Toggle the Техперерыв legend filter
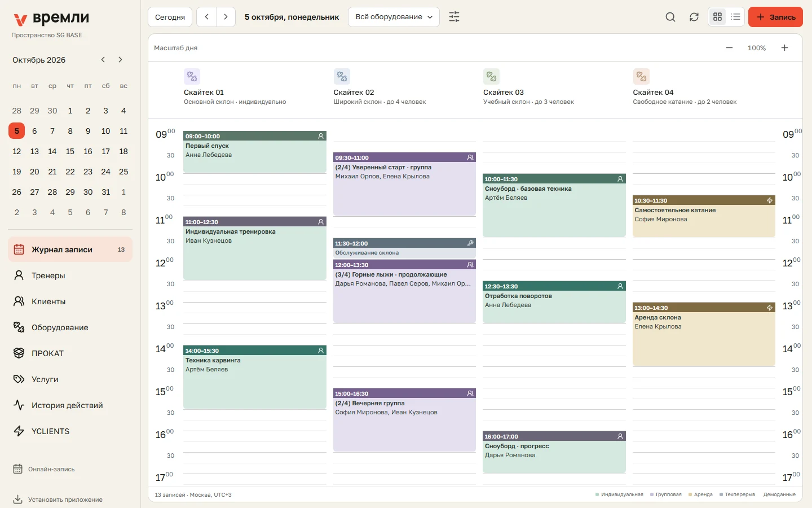The image size is (812, 508). pos(738,495)
